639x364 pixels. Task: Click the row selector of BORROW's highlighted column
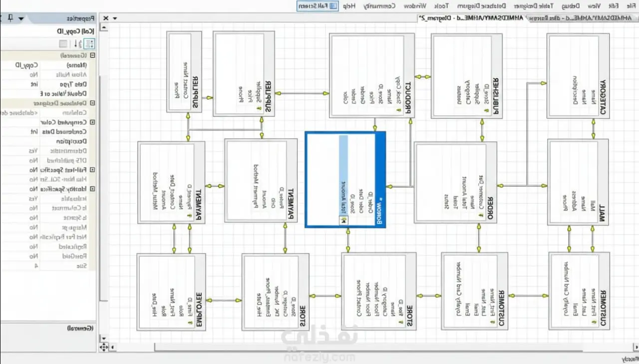tap(343, 220)
